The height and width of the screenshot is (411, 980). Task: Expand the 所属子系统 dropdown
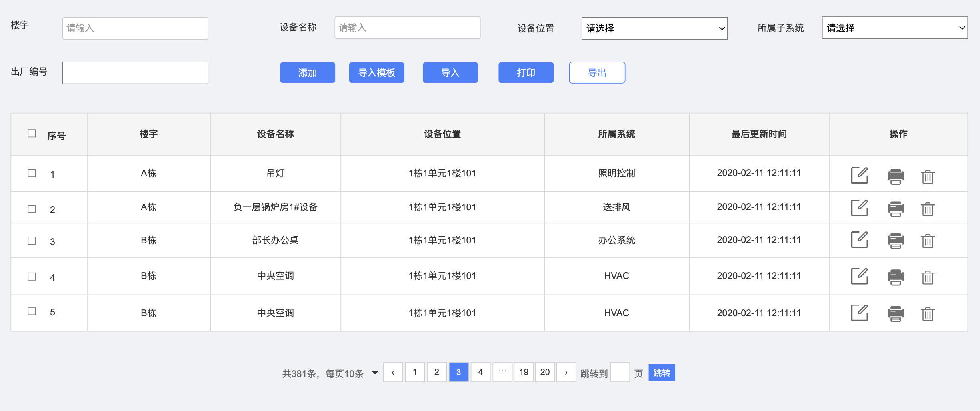tap(894, 28)
